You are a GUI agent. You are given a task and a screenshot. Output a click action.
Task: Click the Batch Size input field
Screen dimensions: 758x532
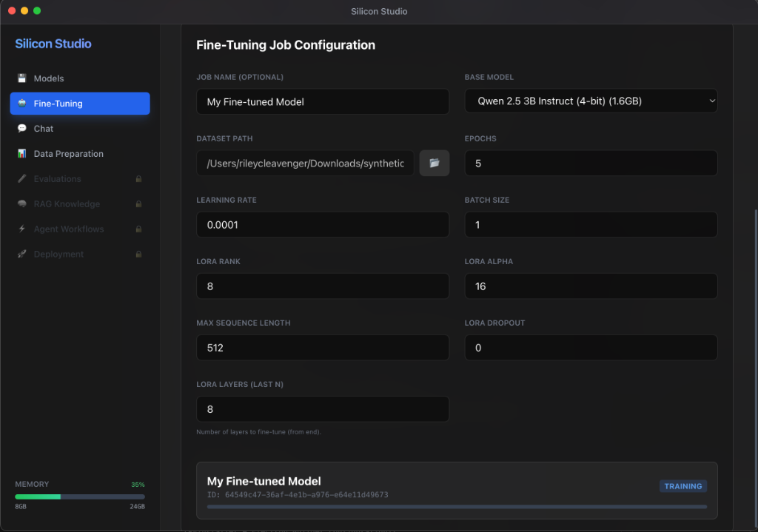[x=591, y=225]
